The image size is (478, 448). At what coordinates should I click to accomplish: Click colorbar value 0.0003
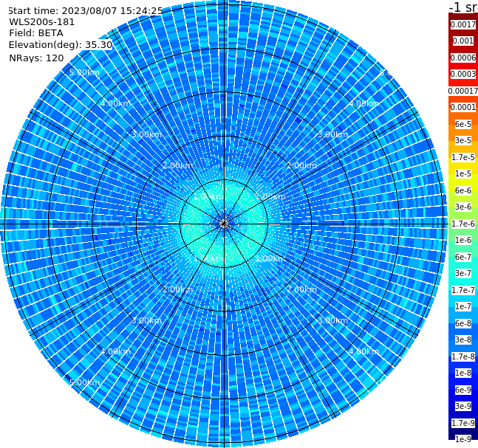(463, 74)
